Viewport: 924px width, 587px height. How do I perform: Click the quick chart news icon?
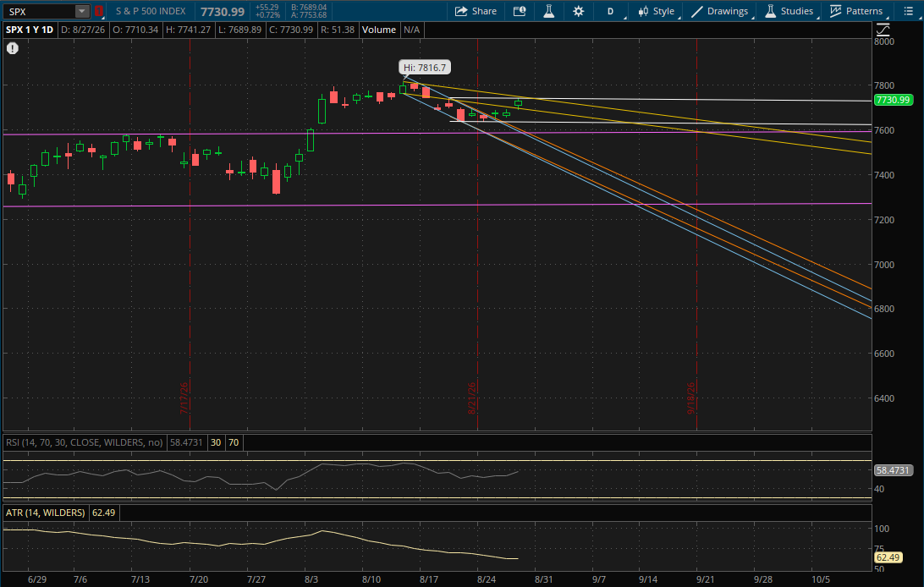[520, 11]
